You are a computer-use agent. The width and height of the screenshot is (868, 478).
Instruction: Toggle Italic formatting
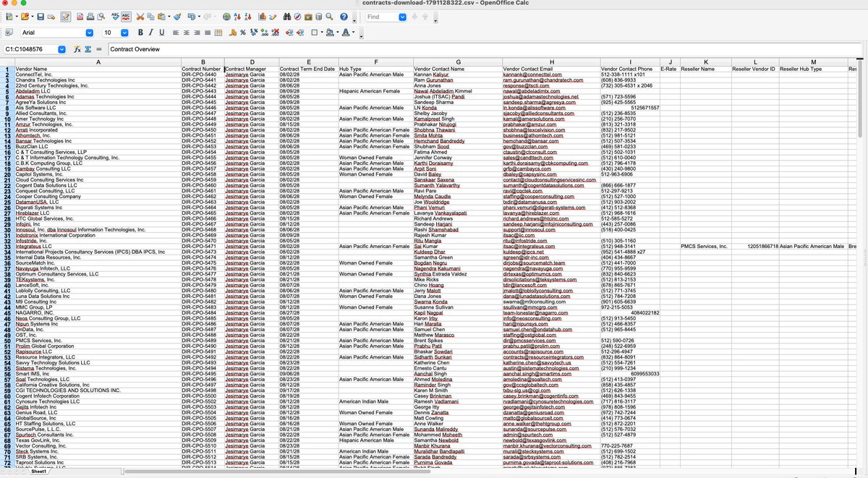(x=151, y=33)
